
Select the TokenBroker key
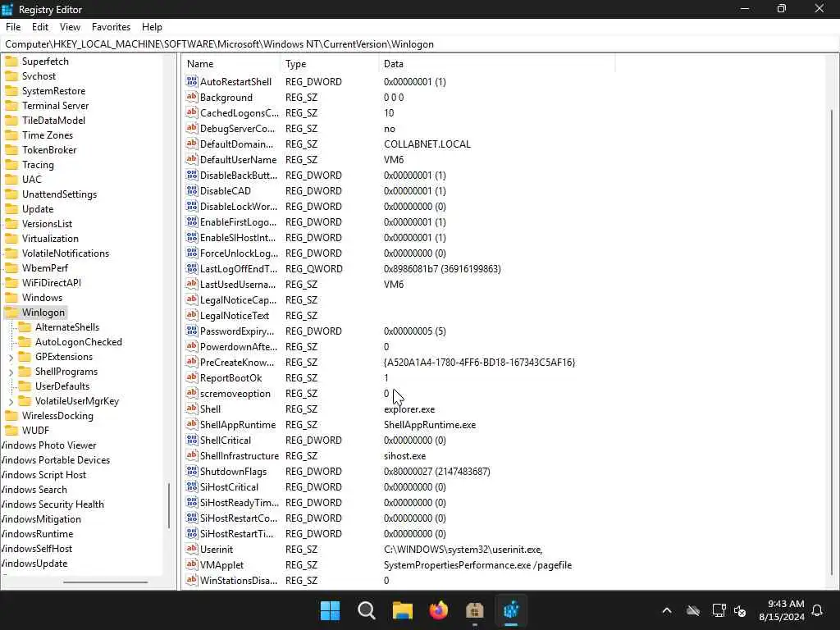(x=49, y=150)
